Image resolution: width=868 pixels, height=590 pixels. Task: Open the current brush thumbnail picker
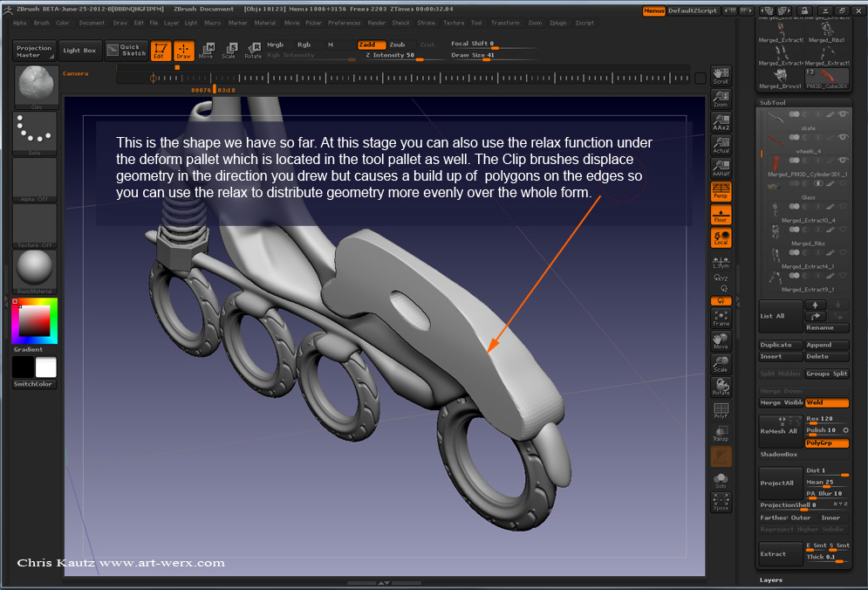point(36,86)
